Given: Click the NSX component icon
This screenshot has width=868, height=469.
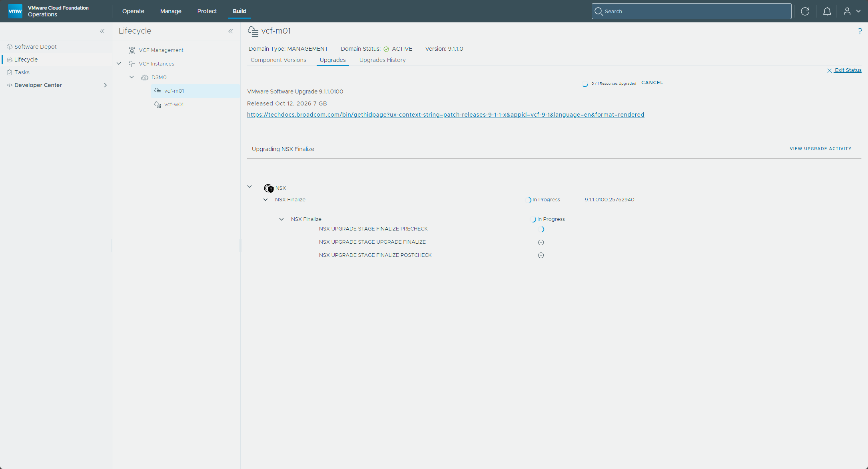Looking at the screenshot, I should (269, 188).
